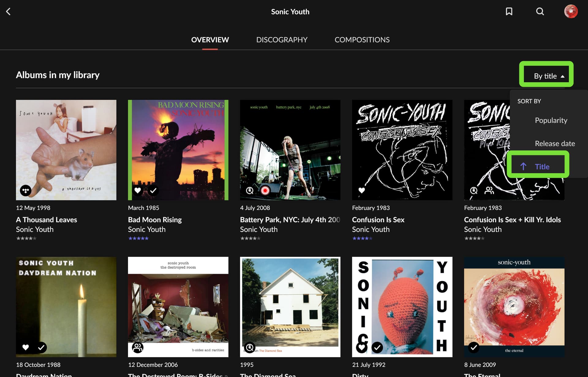This screenshot has height=377, width=588.
Task: Open the Bad Moon Rising title link
Action: pos(155,220)
